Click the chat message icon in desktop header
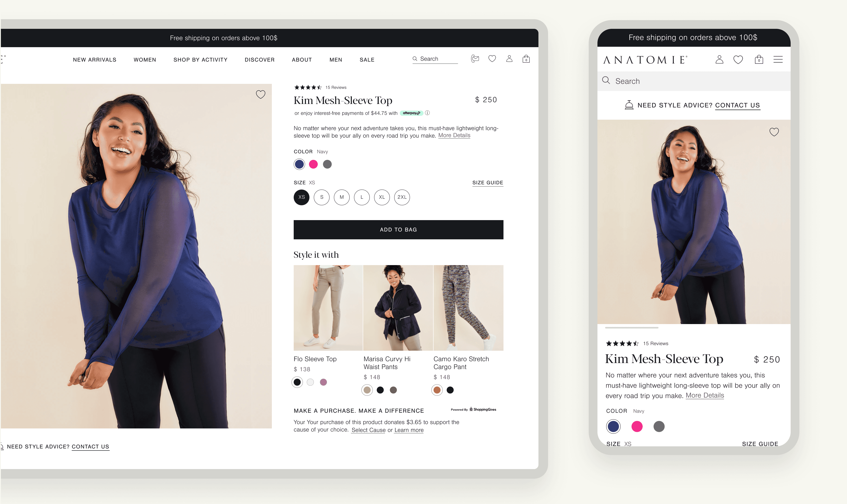Viewport: 847px width, 504px height. coord(475,59)
